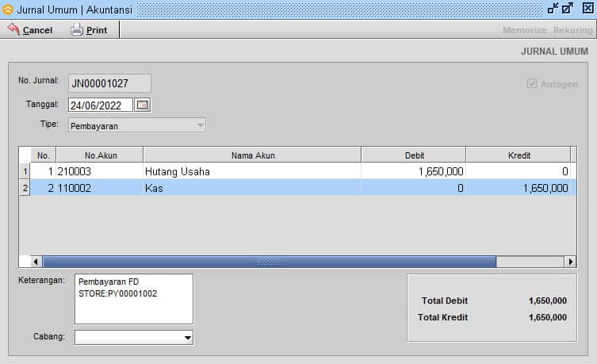Click the Rekuring button
597x364 pixels.
click(x=572, y=30)
